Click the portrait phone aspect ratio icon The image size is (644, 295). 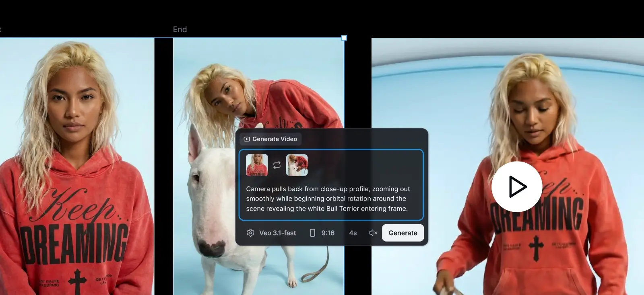pyautogui.click(x=312, y=233)
